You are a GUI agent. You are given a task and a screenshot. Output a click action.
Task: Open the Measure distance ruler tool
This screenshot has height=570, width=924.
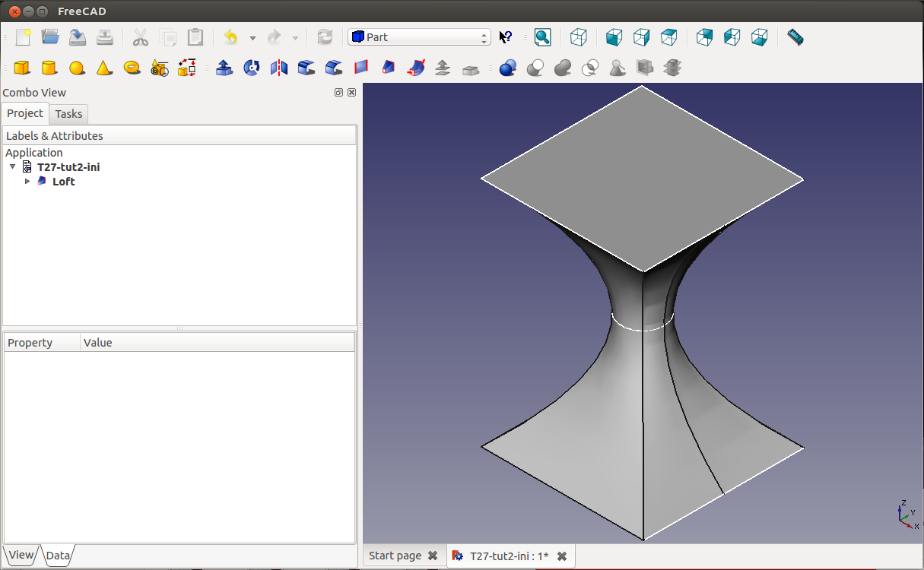coord(795,37)
